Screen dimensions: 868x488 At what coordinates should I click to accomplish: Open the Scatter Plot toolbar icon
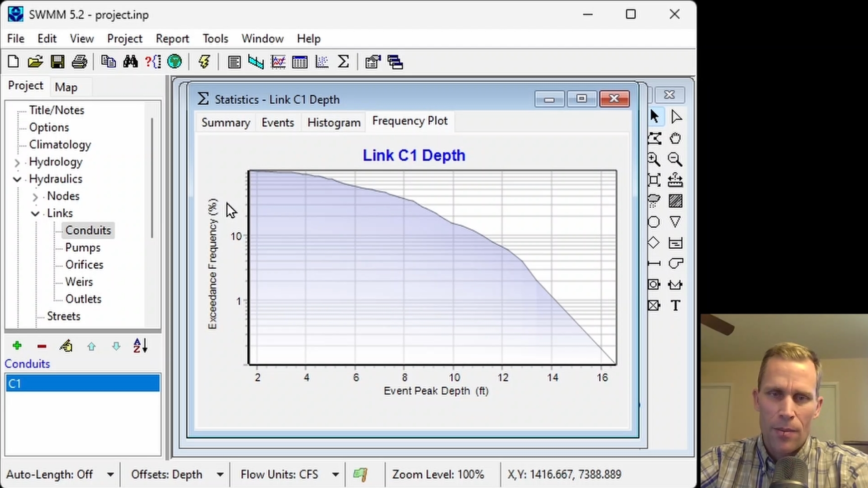(x=322, y=62)
